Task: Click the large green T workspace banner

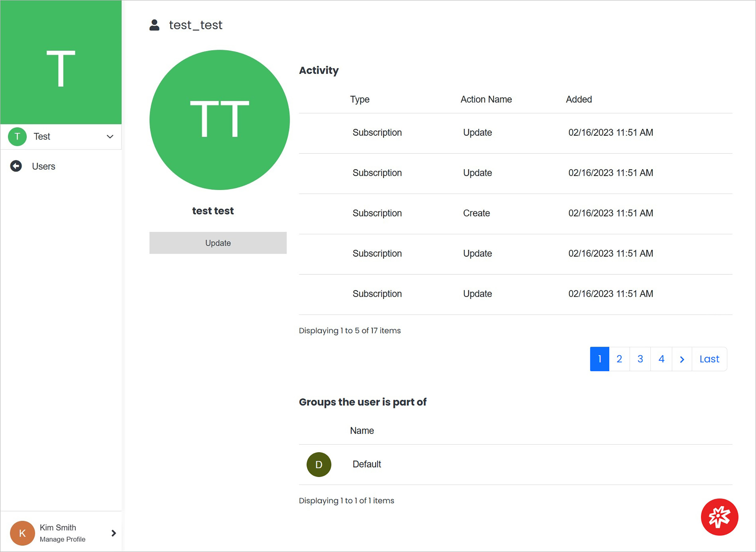Action: [61, 62]
